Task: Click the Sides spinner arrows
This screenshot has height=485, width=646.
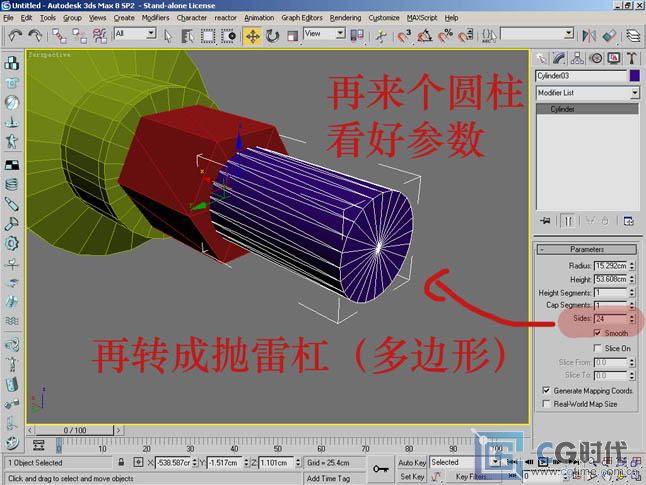Action: coord(632,319)
